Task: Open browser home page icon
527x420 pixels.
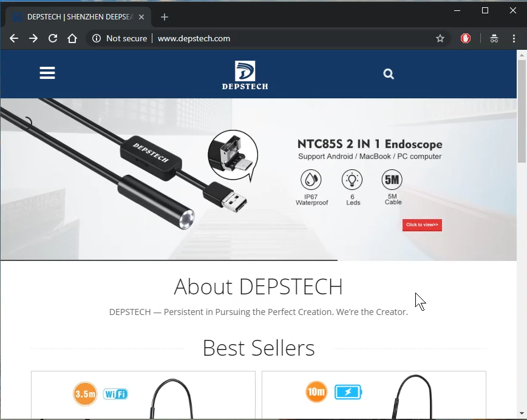Action: [72, 38]
